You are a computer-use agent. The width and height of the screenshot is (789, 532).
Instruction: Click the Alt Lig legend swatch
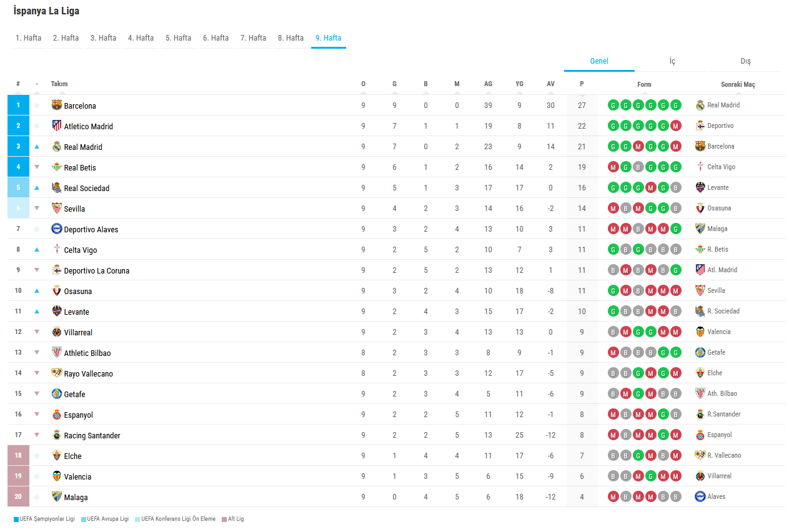(x=224, y=519)
